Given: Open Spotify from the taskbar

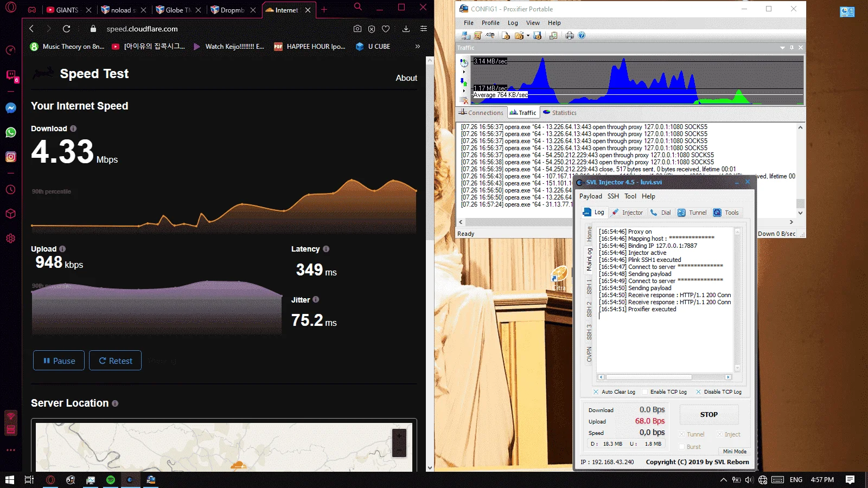Looking at the screenshot, I should (x=111, y=480).
